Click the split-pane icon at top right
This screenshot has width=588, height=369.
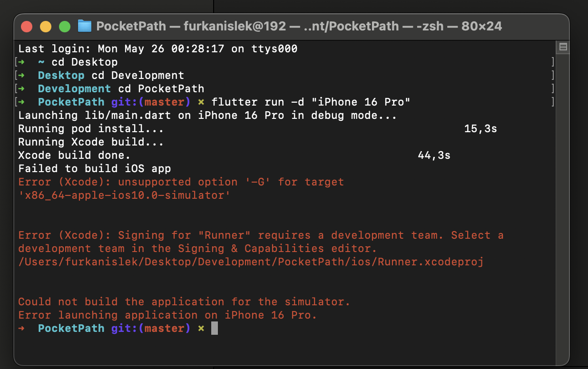pos(562,47)
